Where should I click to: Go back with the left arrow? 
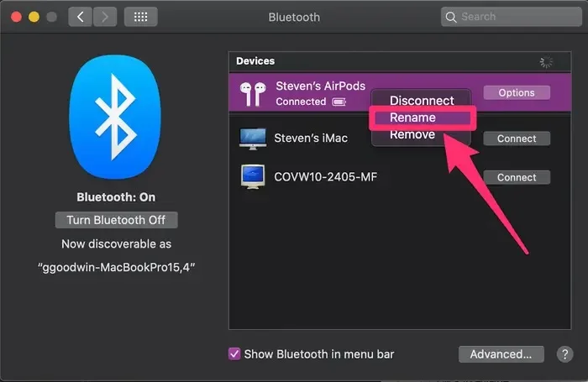coord(80,17)
